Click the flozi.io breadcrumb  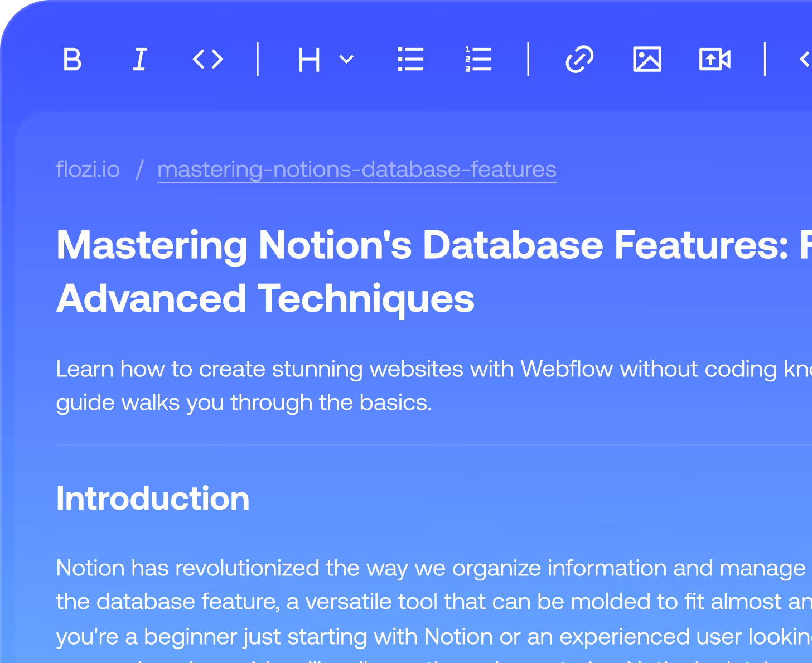(x=88, y=169)
